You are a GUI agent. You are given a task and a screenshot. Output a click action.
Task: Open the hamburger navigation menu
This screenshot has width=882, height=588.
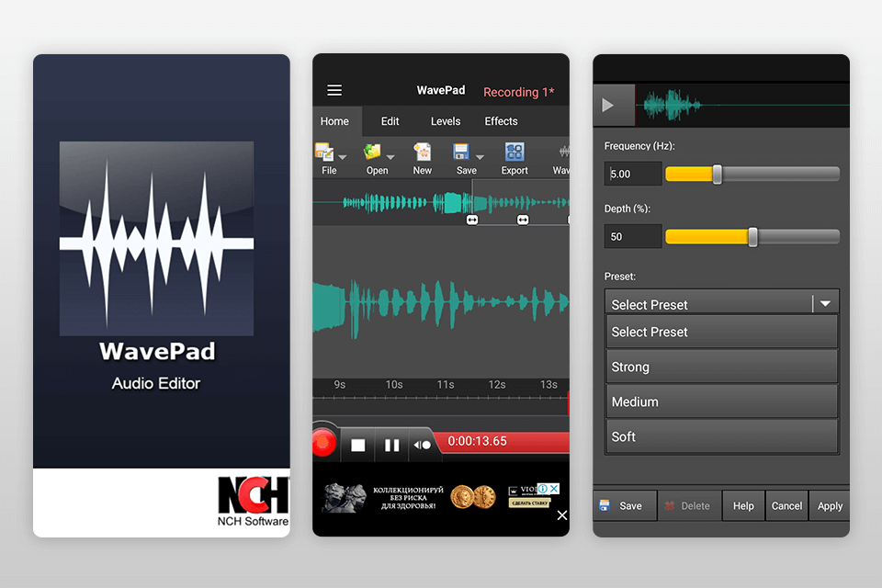[x=334, y=90]
